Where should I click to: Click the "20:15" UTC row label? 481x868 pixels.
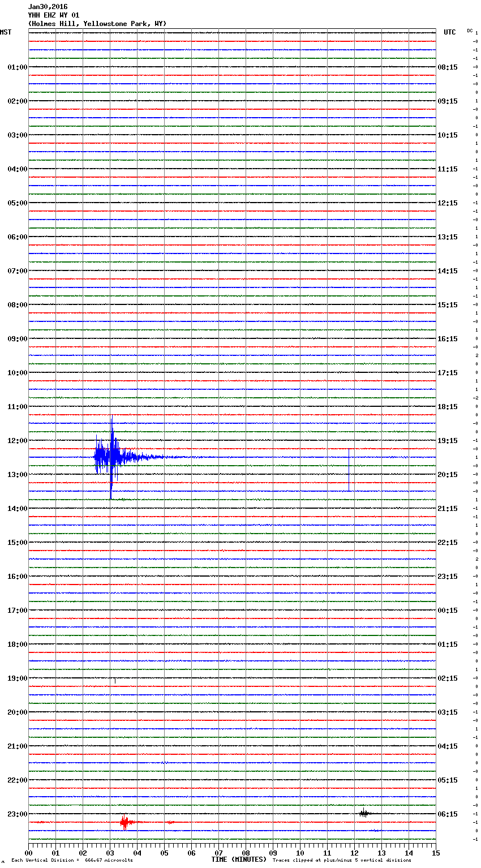(448, 475)
